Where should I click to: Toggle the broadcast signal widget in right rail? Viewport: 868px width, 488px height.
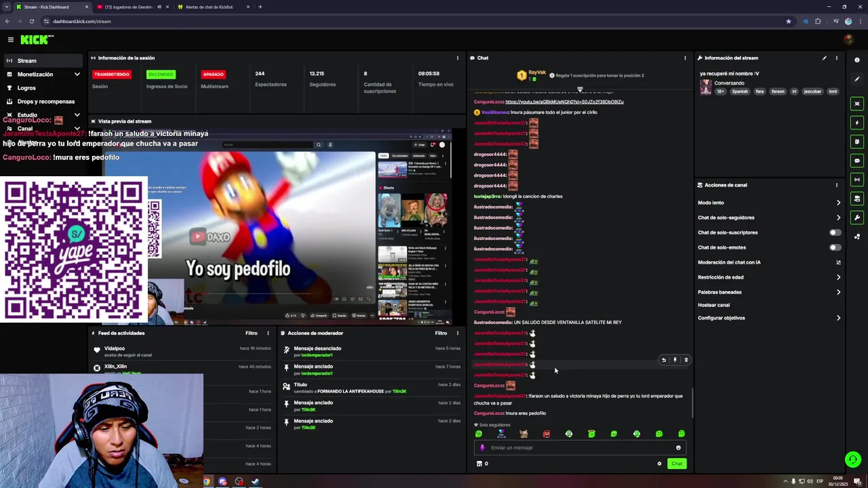(857, 180)
